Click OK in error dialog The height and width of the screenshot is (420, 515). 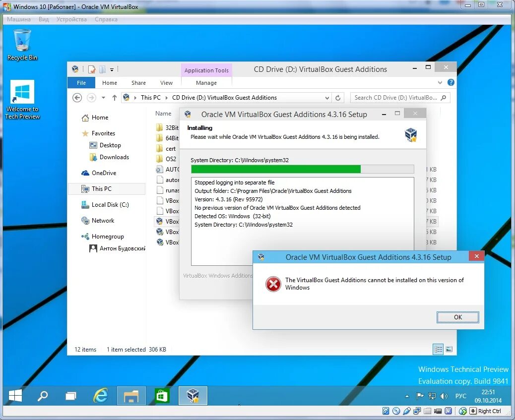(457, 317)
